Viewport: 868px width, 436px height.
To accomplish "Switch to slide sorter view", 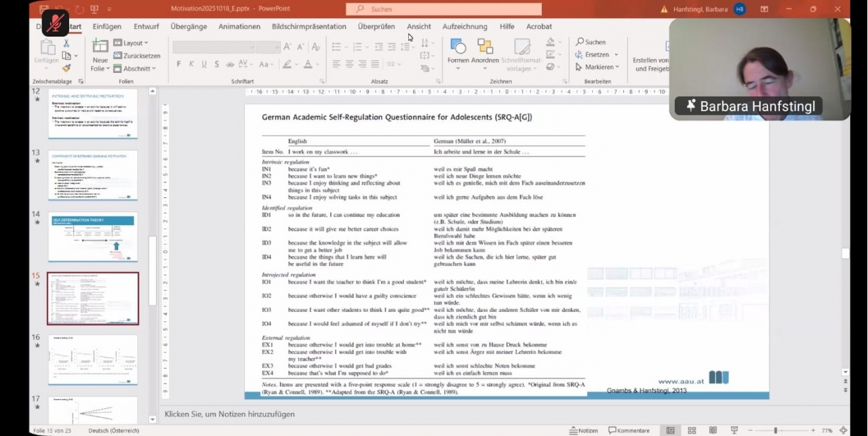I will 692,431.
